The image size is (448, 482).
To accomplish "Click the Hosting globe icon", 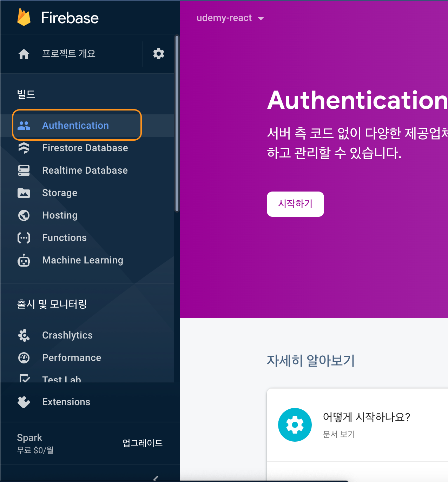I will coord(24,215).
